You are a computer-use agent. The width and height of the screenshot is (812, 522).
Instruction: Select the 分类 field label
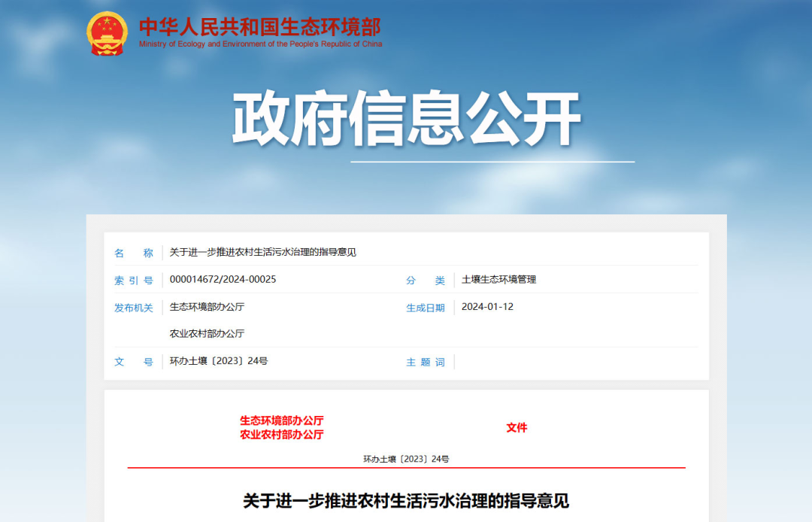point(426,280)
